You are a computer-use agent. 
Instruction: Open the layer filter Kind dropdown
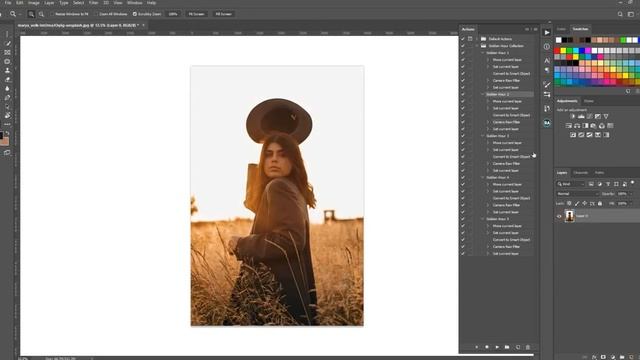tap(571, 184)
